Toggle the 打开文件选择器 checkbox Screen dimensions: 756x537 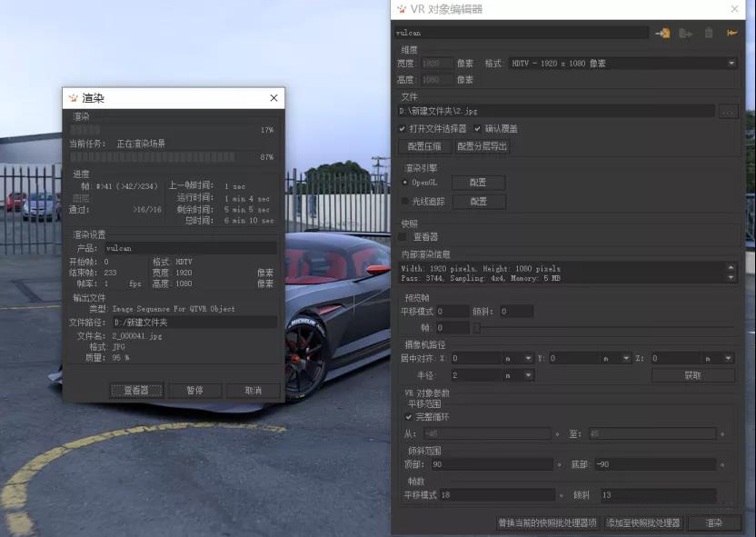point(403,129)
